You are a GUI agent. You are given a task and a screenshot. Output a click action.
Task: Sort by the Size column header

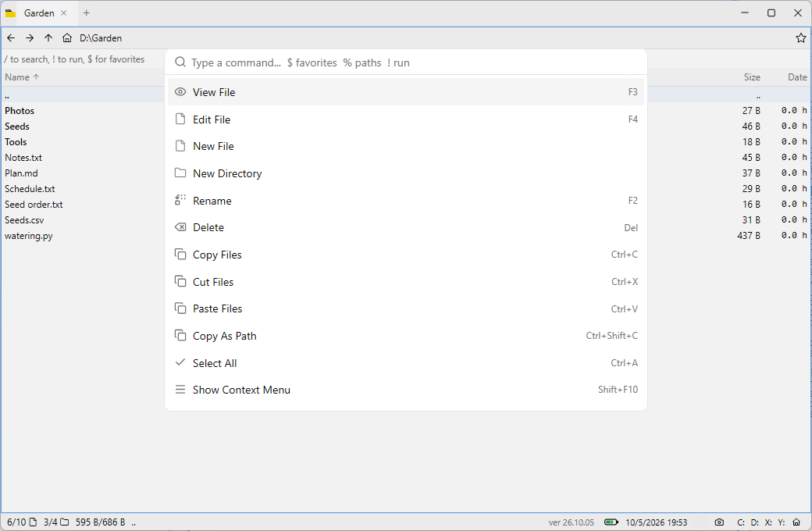[752, 77]
